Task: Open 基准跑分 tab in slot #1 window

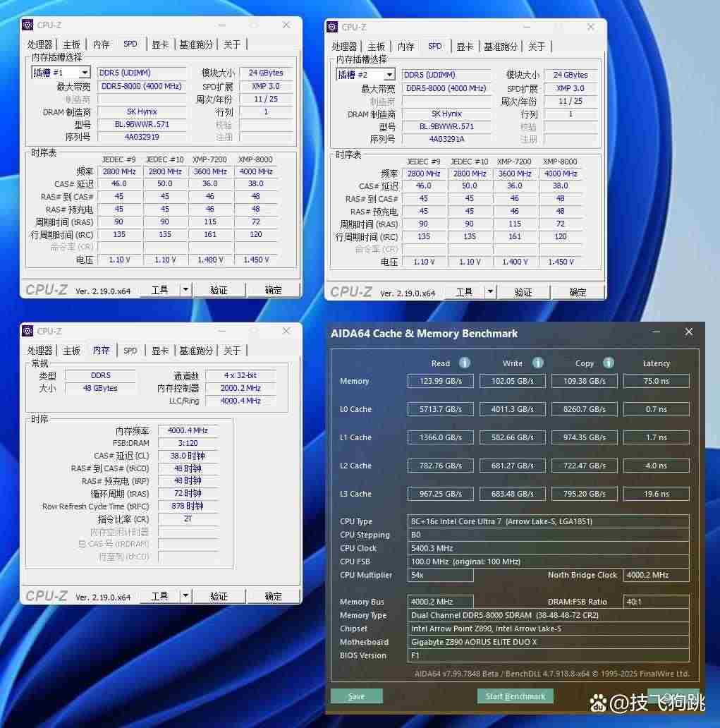Action: pyautogui.click(x=196, y=44)
